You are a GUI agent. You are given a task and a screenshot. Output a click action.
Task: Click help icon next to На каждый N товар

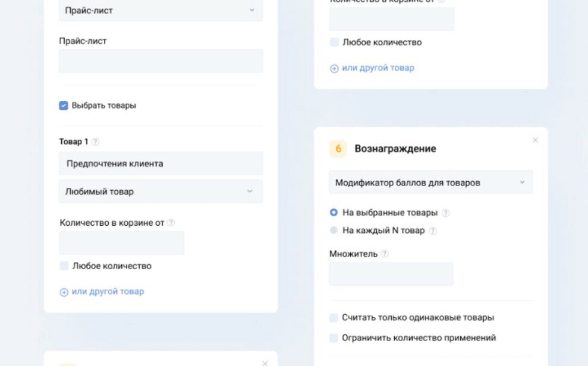[433, 231]
